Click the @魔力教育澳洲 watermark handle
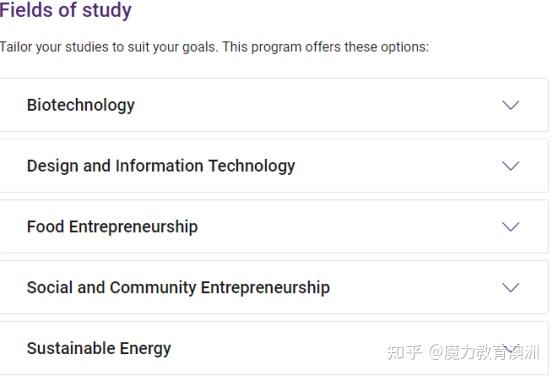This screenshot has width=554, height=376. click(484, 352)
